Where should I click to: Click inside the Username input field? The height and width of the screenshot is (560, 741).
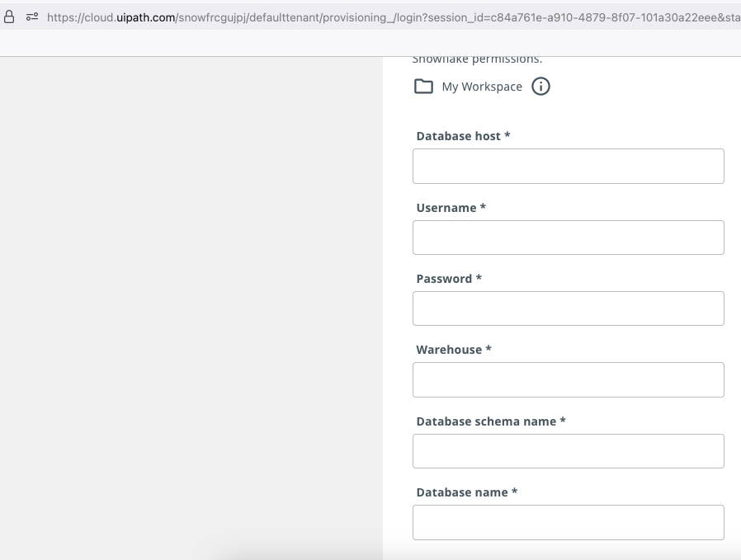[x=568, y=237]
